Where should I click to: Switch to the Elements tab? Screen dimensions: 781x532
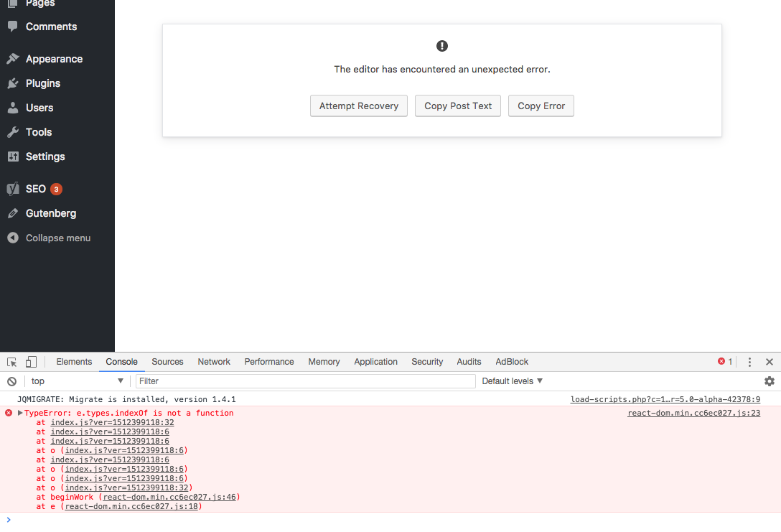[x=74, y=362]
